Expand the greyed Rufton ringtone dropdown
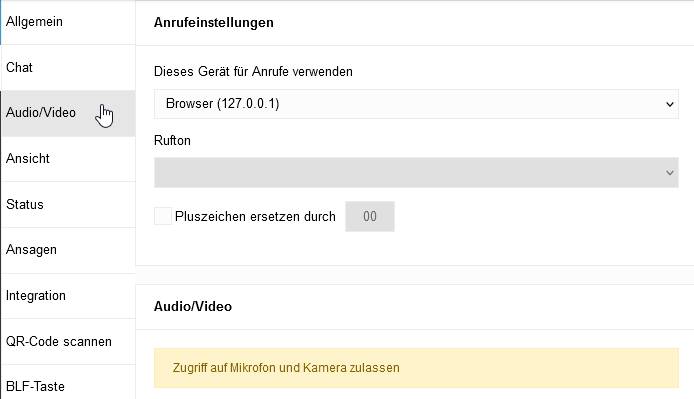Viewport: 694px width, 399px height. point(416,173)
